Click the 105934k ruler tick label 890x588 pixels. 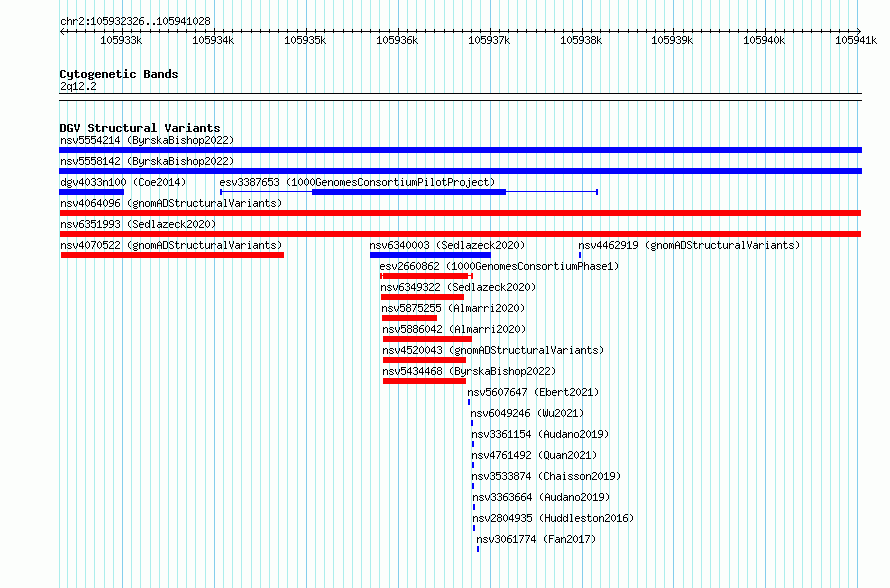tap(213, 40)
